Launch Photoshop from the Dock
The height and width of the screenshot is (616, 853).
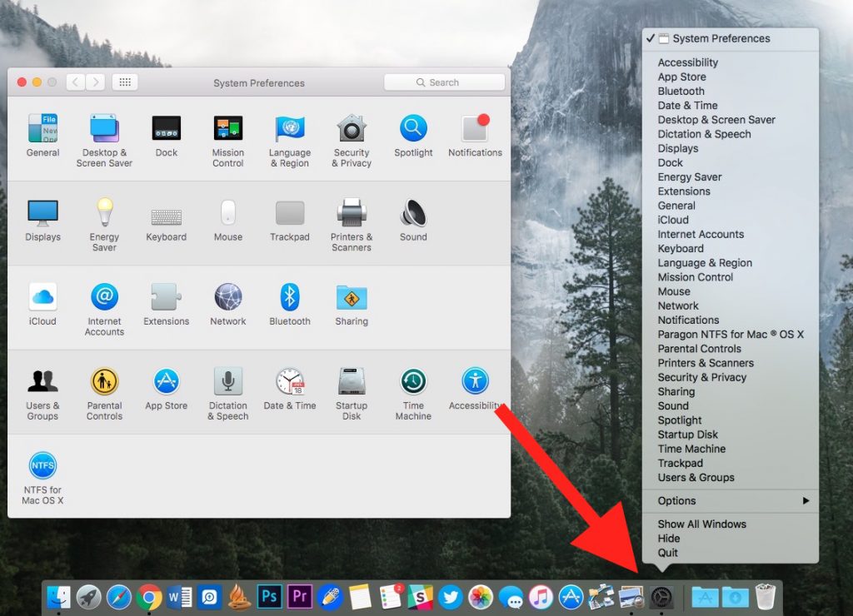pyautogui.click(x=269, y=596)
